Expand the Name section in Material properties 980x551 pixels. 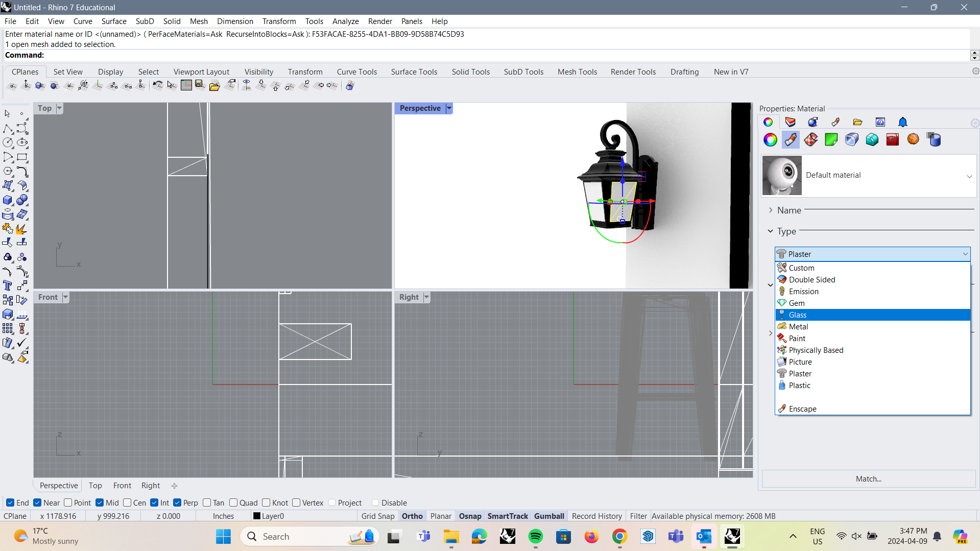click(x=771, y=210)
